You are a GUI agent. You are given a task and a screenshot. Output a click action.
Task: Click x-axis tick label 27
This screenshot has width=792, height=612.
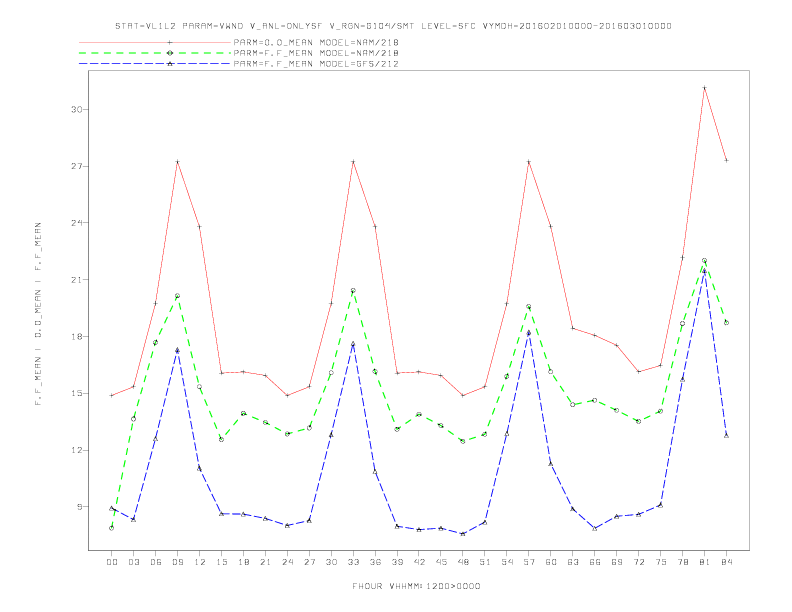point(309,562)
